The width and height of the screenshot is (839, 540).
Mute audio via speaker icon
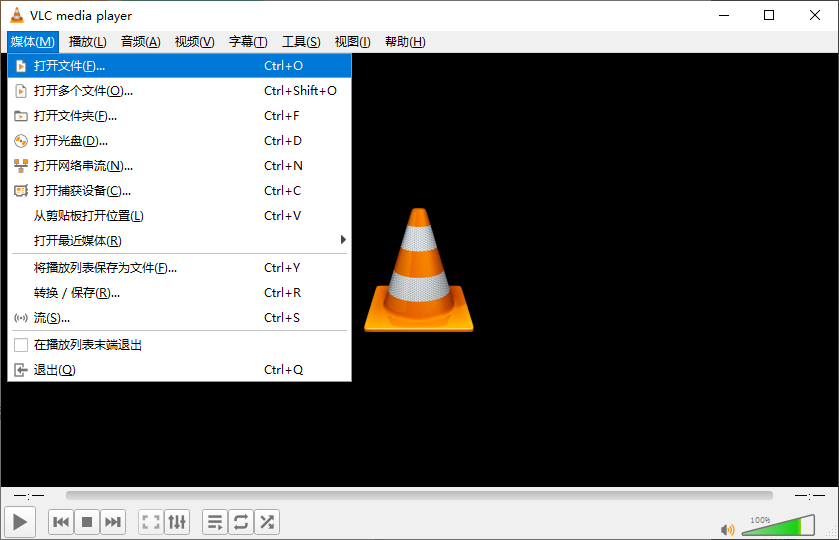coord(727,530)
